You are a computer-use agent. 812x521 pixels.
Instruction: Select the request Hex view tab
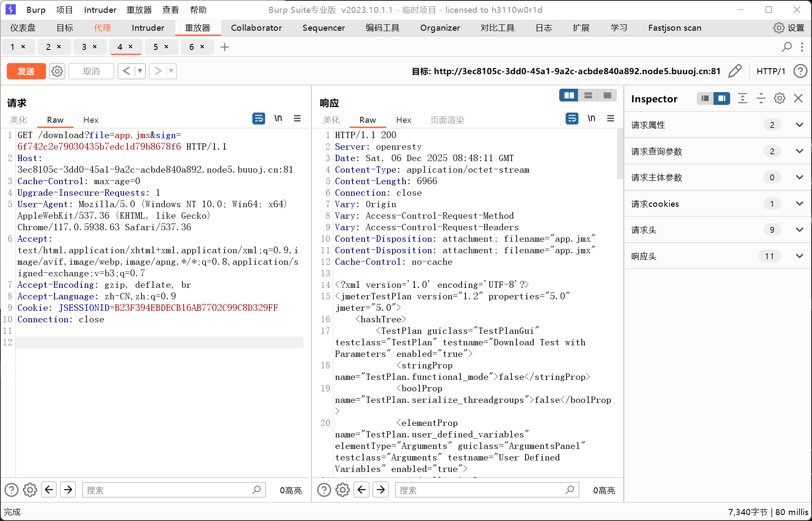click(91, 120)
